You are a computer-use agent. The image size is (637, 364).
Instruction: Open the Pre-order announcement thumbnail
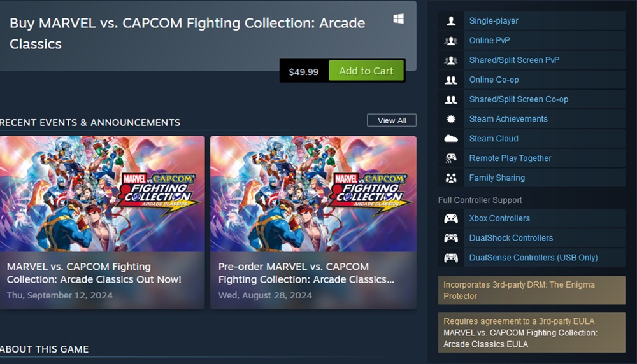click(x=313, y=194)
